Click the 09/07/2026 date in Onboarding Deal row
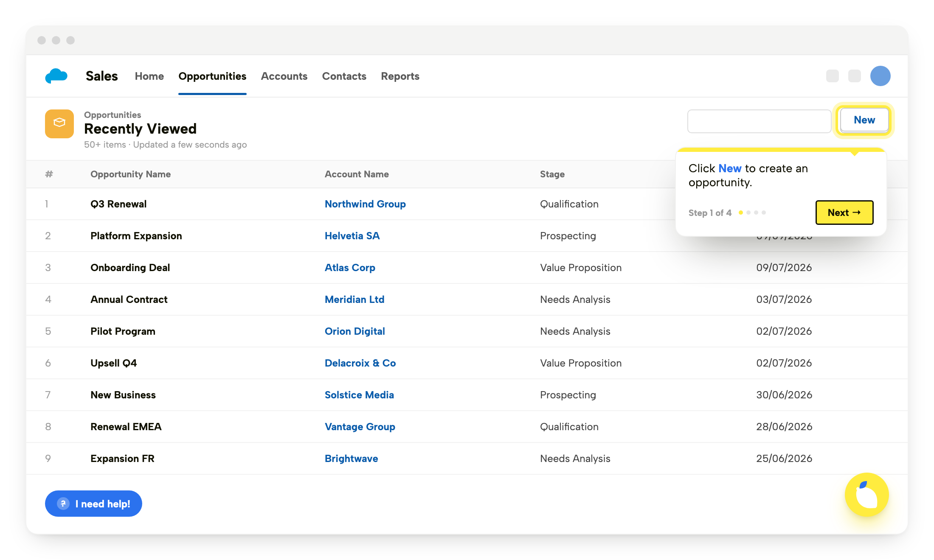 784,268
